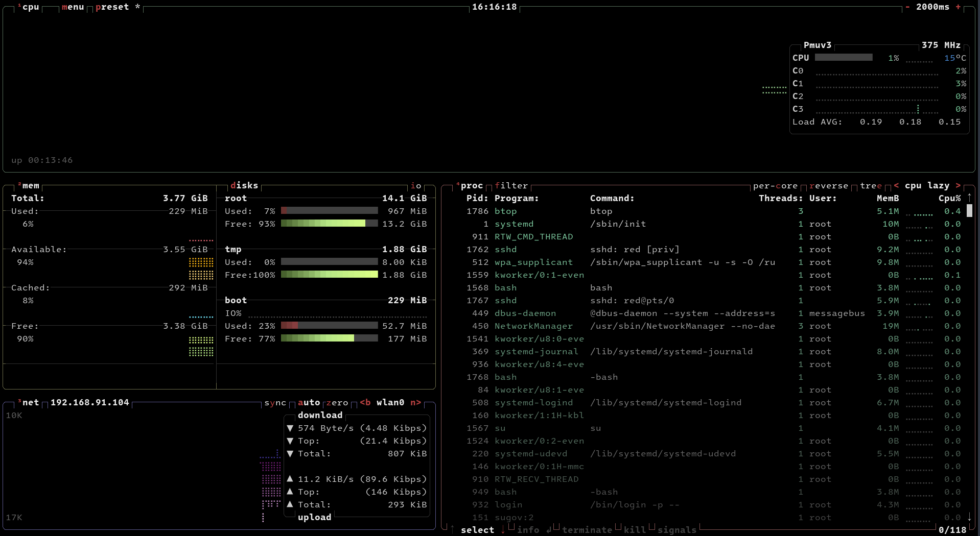Terminate the selected process

pyautogui.click(x=587, y=530)
